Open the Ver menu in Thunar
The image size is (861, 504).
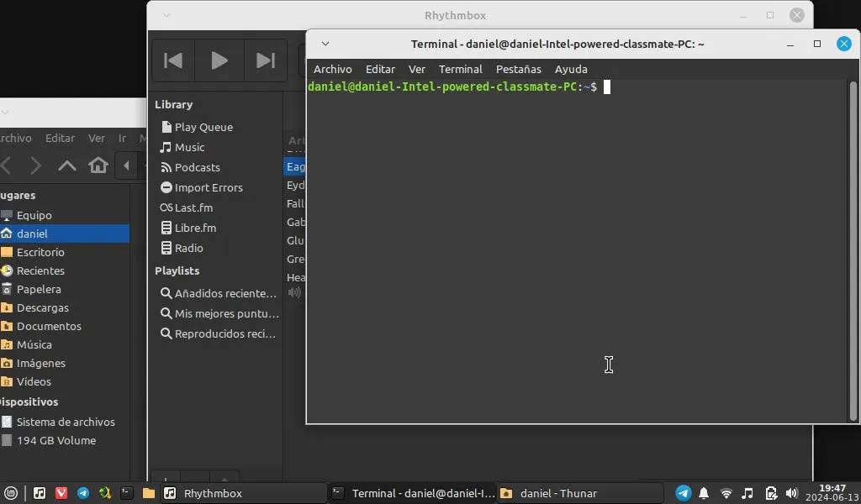[x=97, y=139]
